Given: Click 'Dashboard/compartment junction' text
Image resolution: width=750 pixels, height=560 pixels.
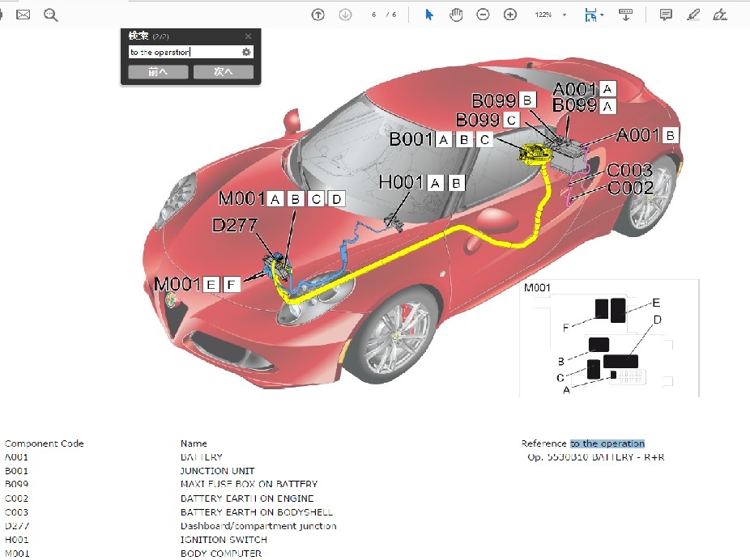Looking at the screenshot, I should [258, 525].
